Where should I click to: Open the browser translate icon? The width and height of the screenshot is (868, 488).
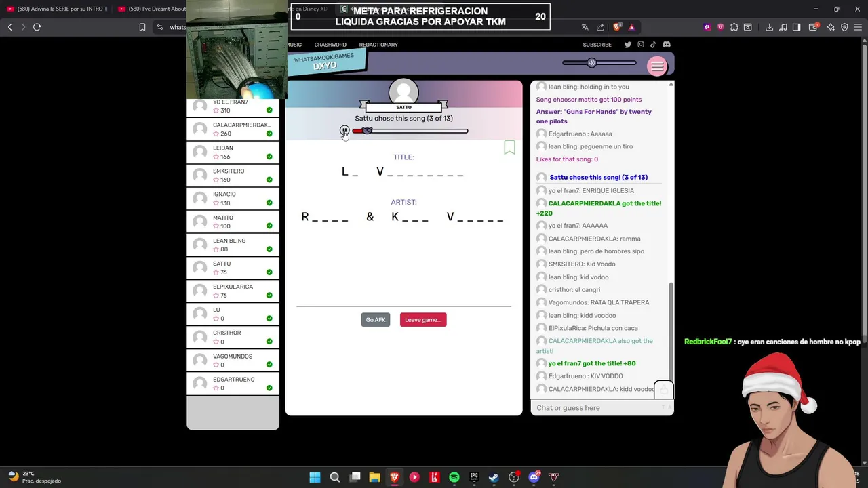coord(585,27)
